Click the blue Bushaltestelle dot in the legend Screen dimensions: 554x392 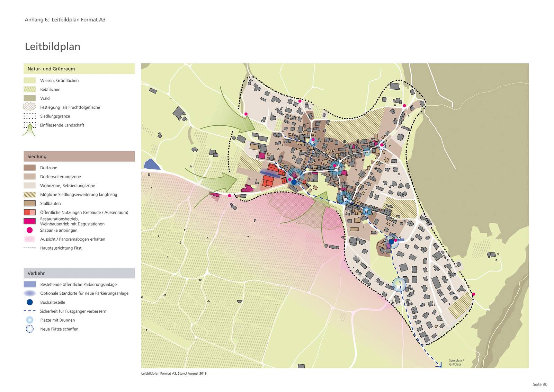click(30, 302)
